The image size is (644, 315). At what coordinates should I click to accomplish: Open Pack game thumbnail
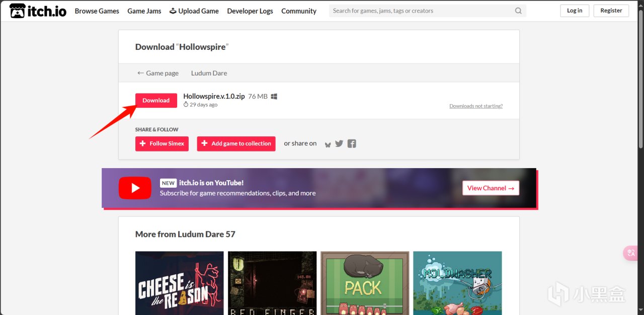point(365,283)
